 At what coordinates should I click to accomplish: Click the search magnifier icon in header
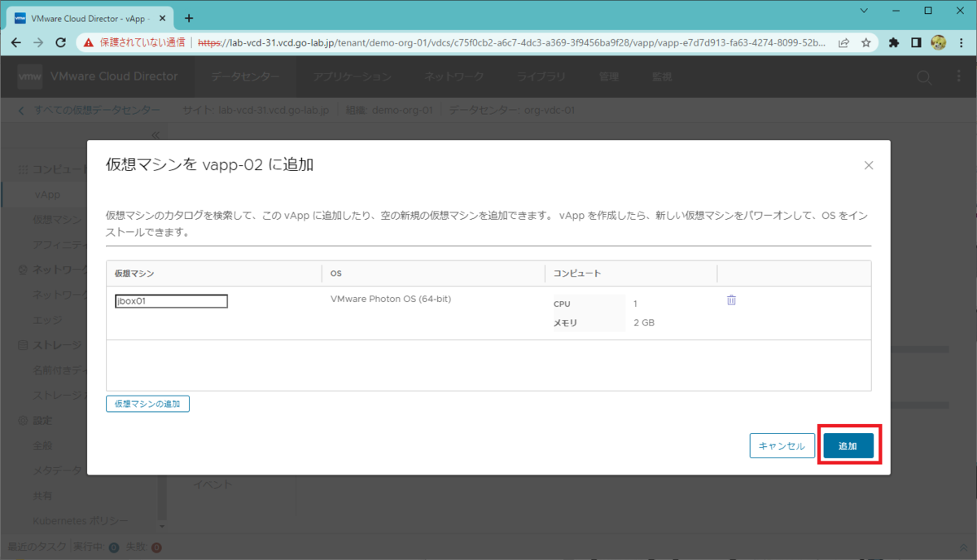tap(923, 77)
